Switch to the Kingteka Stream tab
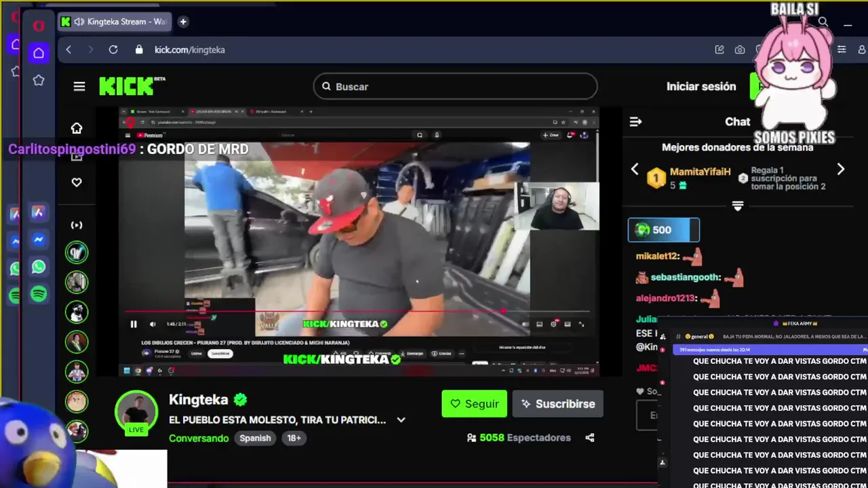This screenshot has height=488, width=868. coord(116,22)
